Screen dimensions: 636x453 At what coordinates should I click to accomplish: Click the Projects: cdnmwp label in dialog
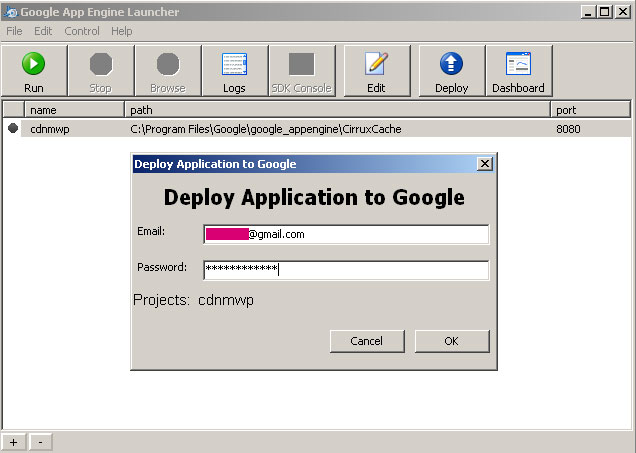click(193, 300)
